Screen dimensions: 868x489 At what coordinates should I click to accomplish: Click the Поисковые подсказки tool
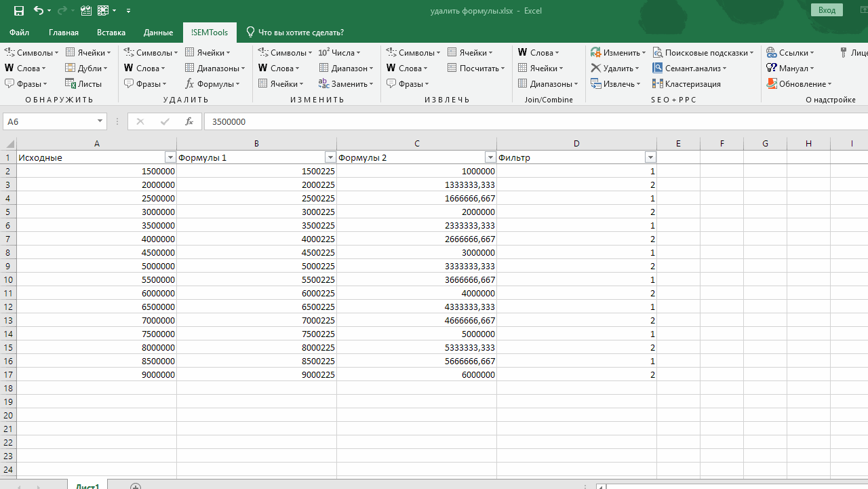703,53
